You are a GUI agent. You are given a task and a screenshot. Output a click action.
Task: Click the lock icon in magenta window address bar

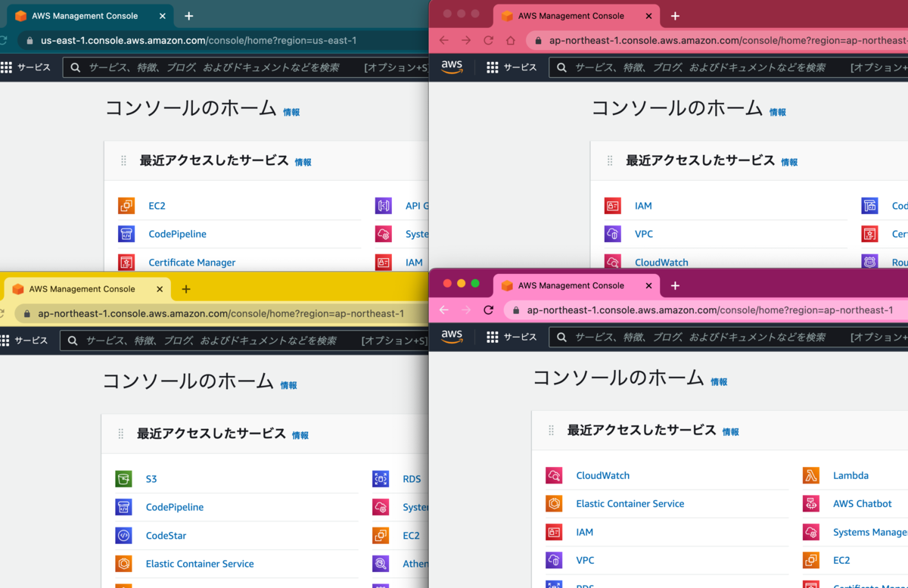pos(516,310)
